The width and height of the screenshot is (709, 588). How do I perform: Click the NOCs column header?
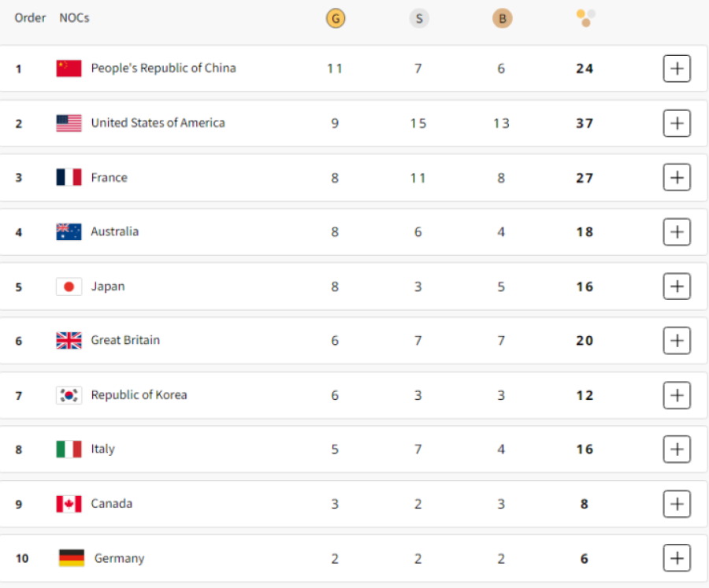[75, 18]
